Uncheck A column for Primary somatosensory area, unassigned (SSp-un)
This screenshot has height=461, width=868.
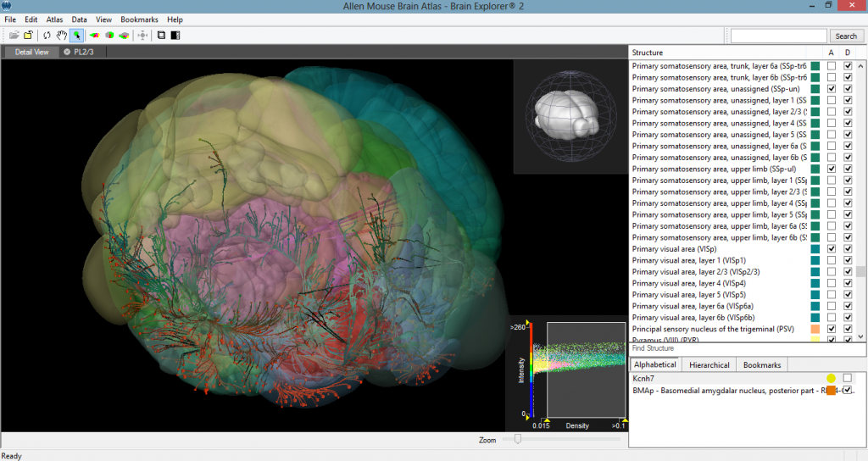pyautogui.click(x=832, y=88)
